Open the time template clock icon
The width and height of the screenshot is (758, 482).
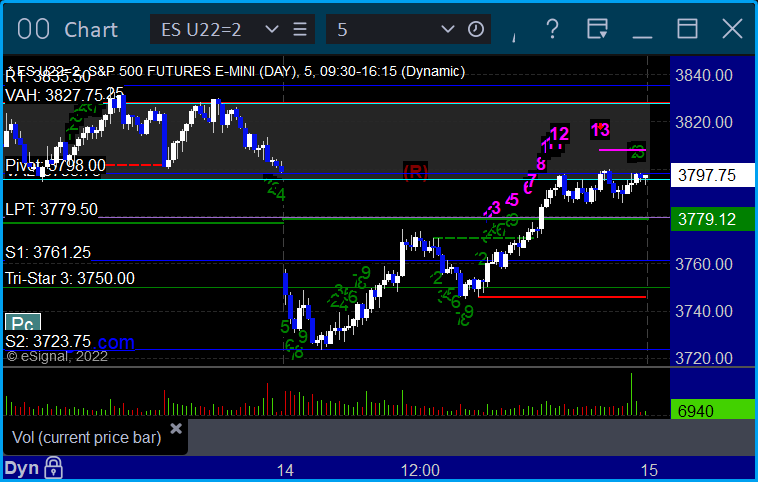click(476, 29)
